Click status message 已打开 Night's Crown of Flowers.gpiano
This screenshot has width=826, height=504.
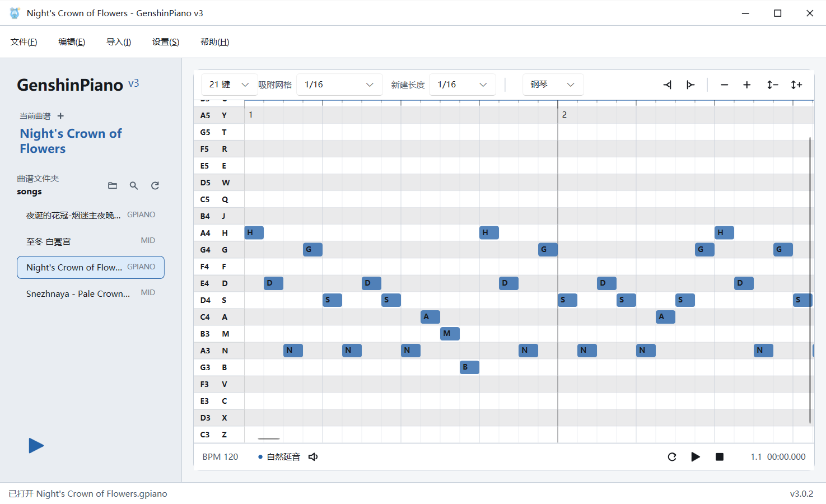[x=88, y=494]
